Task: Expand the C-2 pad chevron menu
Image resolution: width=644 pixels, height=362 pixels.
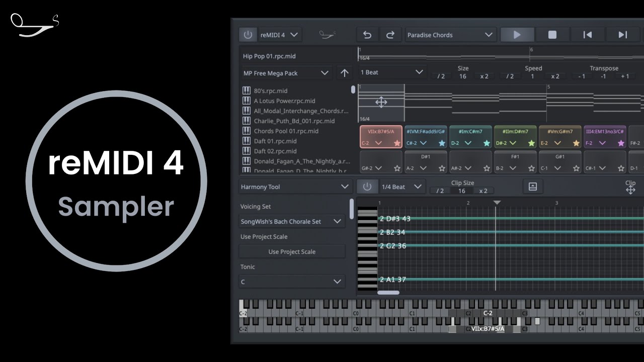Action: point(378,143)
